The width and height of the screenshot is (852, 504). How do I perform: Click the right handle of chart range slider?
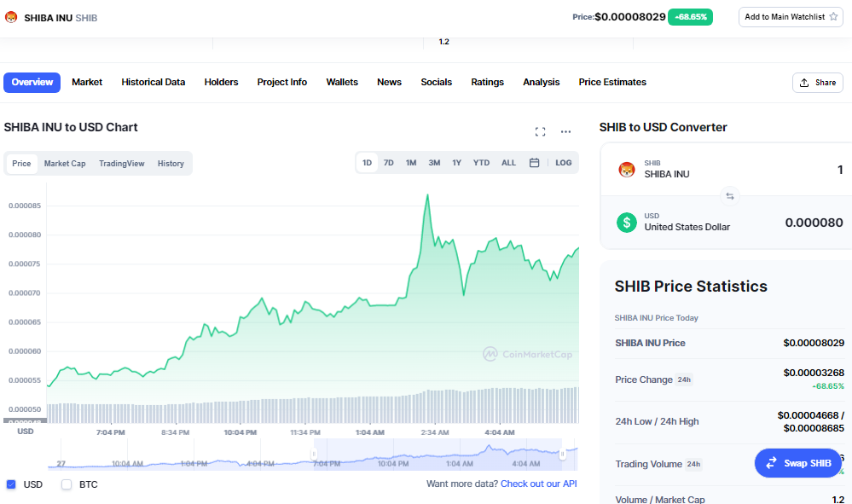562,454
